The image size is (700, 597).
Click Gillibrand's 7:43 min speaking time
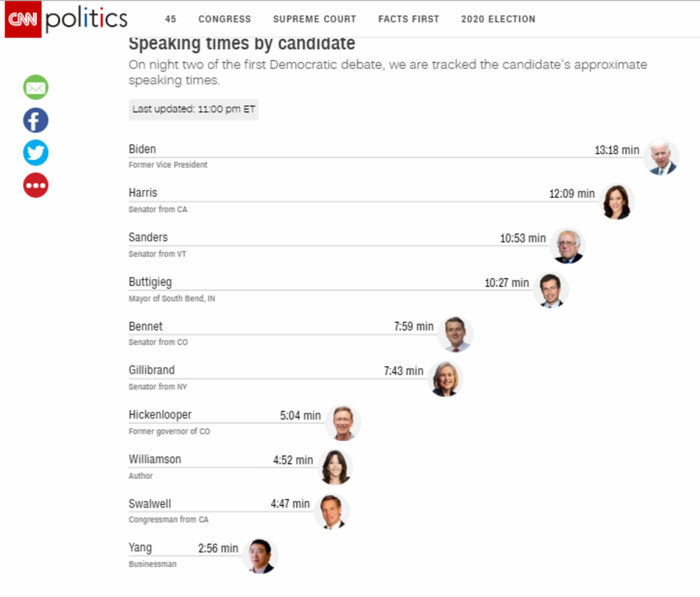click(403, 371)
